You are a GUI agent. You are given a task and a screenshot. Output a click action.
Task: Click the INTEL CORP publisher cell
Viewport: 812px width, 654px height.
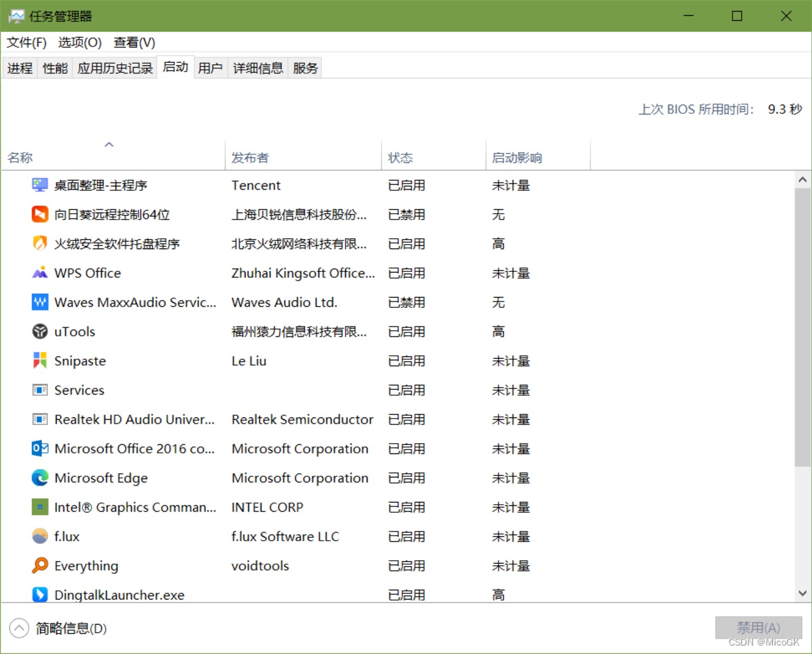[267, 507]
